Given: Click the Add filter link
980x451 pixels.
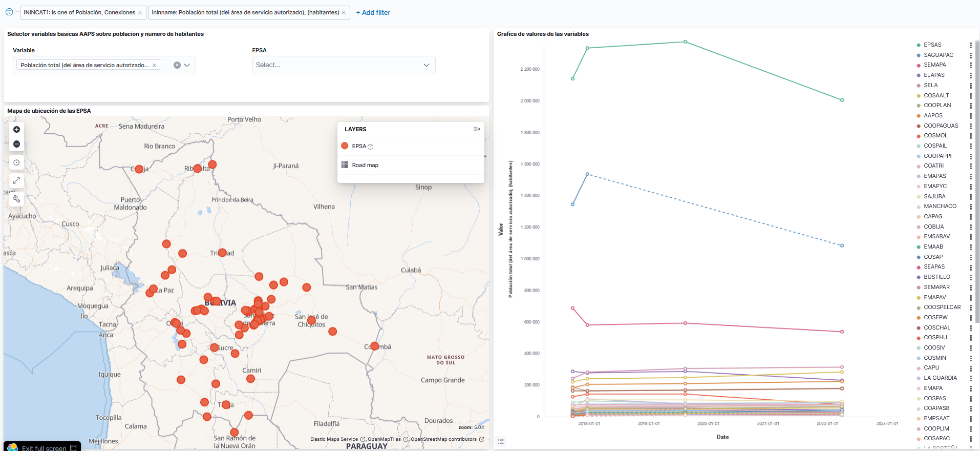Looking at the screenshot, I should tap(373, 12).
